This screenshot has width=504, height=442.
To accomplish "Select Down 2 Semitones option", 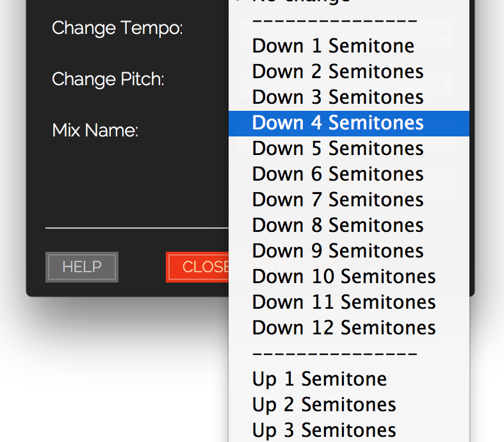I will pos(337,72).
